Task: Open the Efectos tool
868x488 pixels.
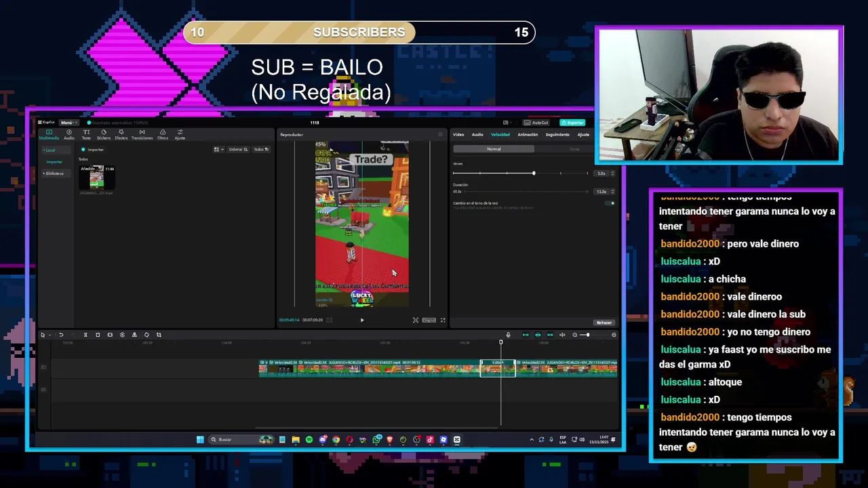Action: point(121,134)
